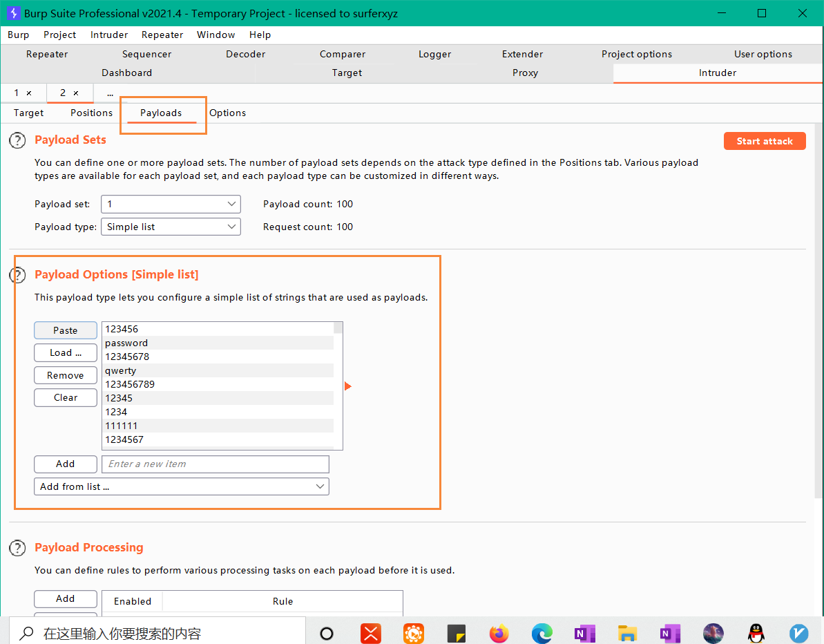The width and height of the screenshot is (824, 644).
Task: Open the QQ penguin app in taskbar
Action: coord(756,634)
